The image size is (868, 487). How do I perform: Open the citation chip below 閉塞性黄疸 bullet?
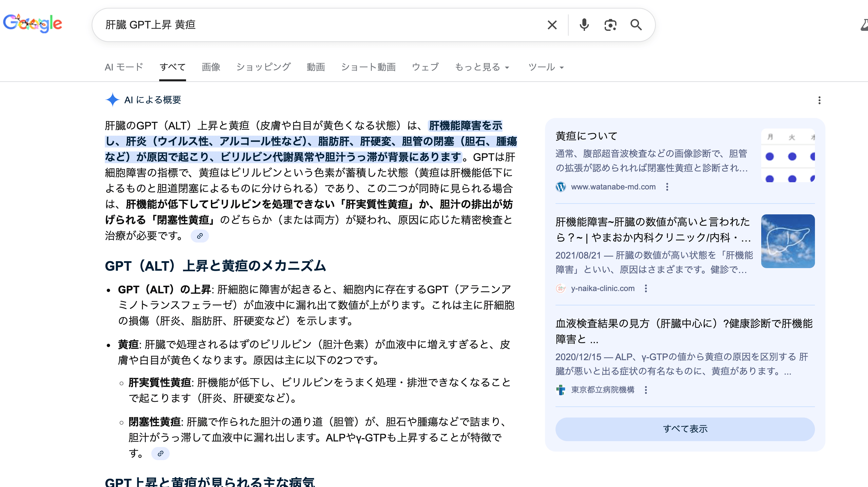pos(161,454)
